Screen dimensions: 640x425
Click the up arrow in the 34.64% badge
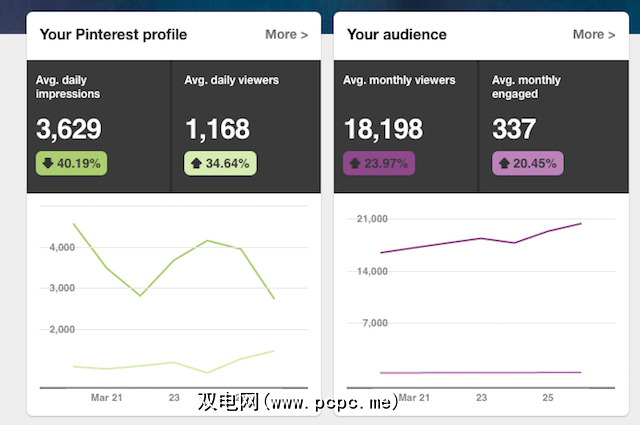(x=196, y=163)
